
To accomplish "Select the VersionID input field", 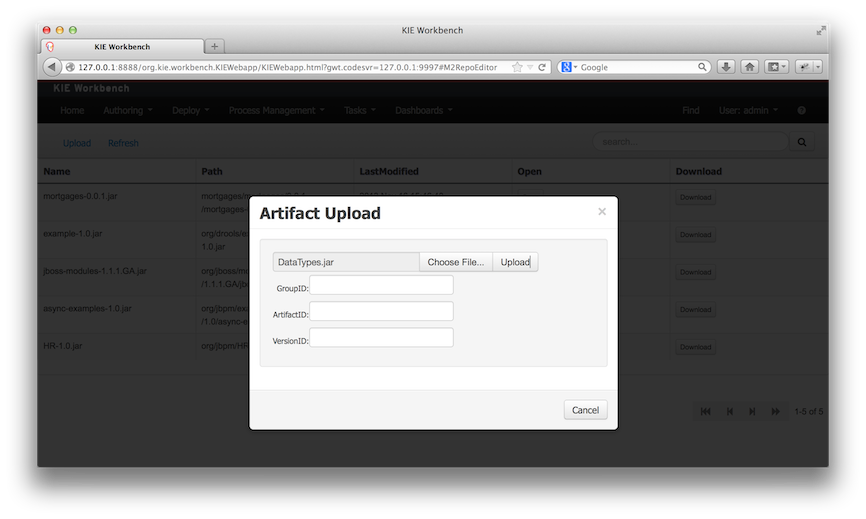I will 381,338.
